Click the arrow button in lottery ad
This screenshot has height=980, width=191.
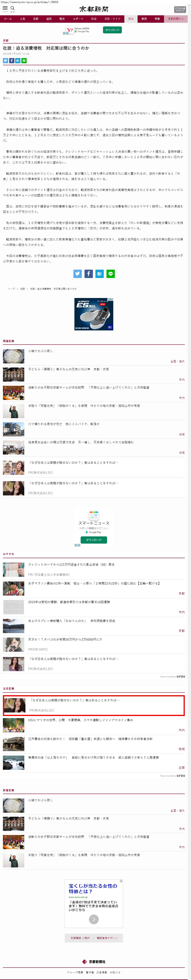click(x=94, y=919)
